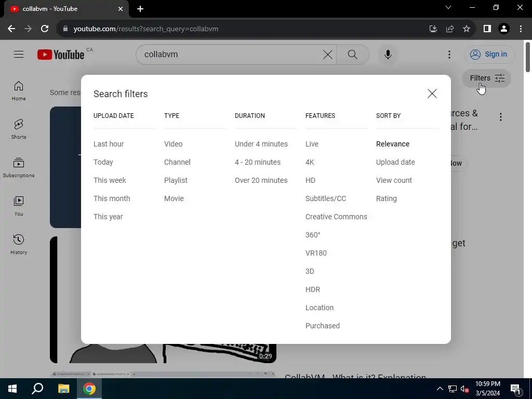Open File Explorer from taskbar
This screenshot has height=399, width=532.
[63, 389]
